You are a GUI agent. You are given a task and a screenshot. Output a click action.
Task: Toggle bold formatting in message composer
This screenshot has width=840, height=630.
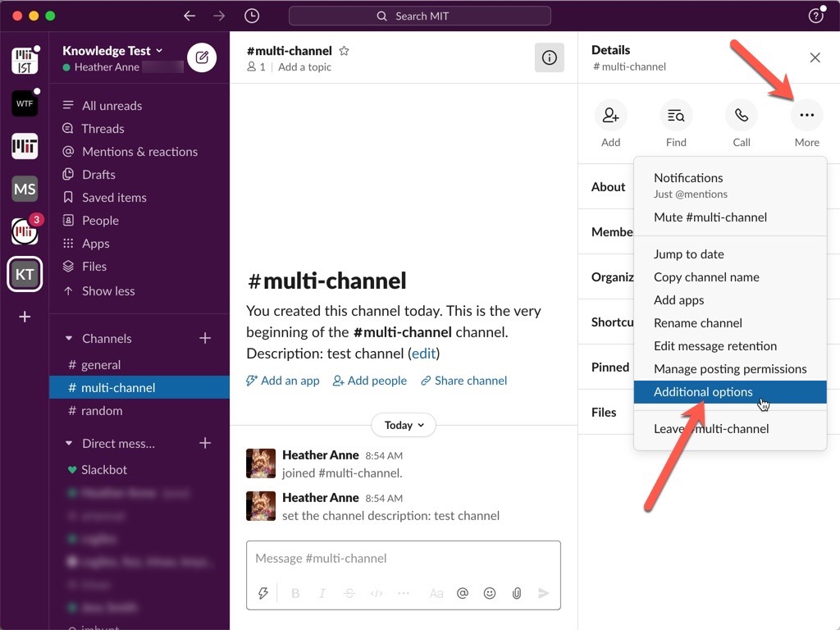(x=295, y=593)
